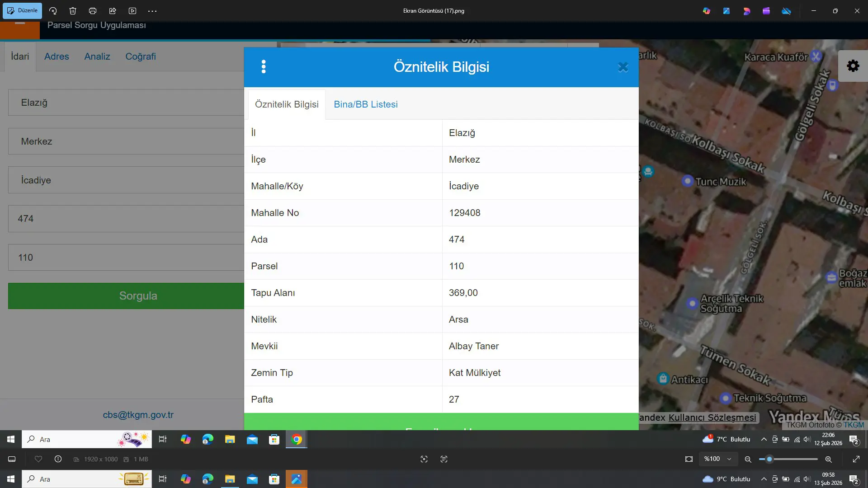Switch to the Bina/BB Listesi tab
Viewport: 868px width, 488px height.
click(x=366, y=104)
